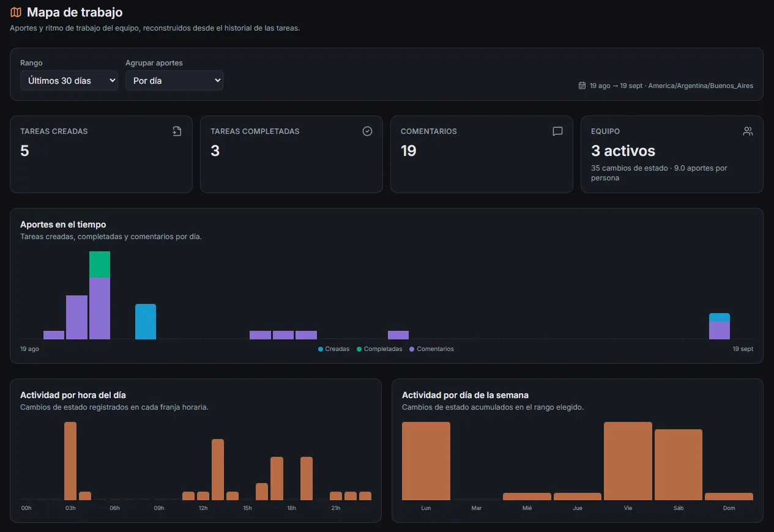Click the blue Creadas legend dot
This screenshot has height=532, width=774.
click(x=321, y=349)
